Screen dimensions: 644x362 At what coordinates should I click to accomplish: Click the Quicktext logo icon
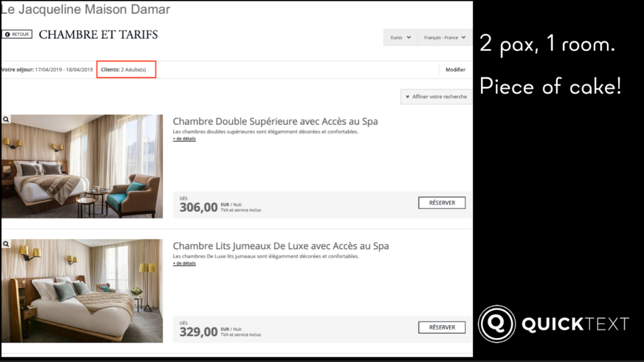[x=497, y=324]
